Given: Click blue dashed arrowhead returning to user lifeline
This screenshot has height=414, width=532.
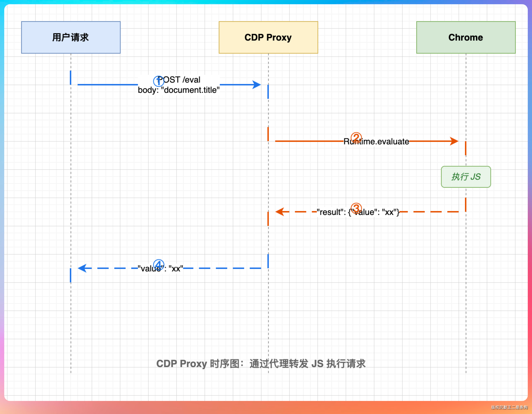Looking at the screenshot, I should tap(82, 268).
